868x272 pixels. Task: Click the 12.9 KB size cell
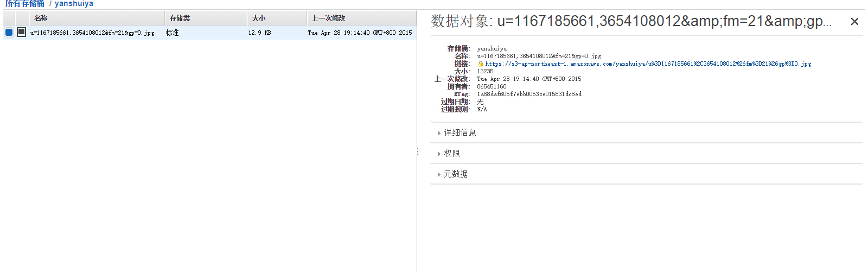[259, 33]
